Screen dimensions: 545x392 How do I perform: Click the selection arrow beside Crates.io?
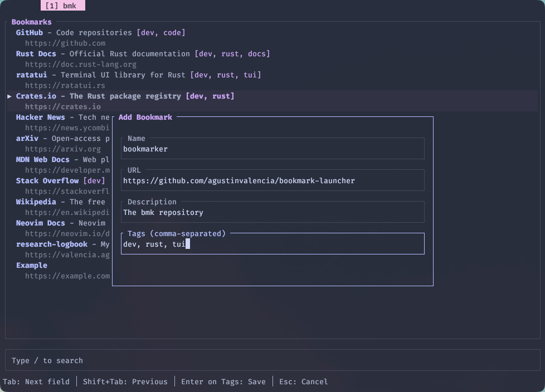tap(9, 96)
